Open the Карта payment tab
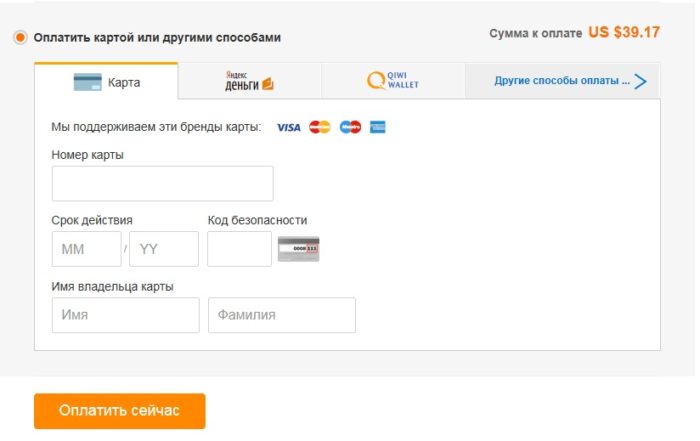The height and width of the screenshot is (441, 700). [x=106, y=81]
